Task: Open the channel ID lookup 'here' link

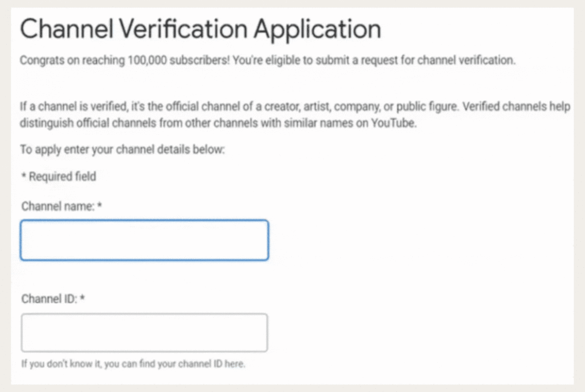Action: click(x=233, y=364)
